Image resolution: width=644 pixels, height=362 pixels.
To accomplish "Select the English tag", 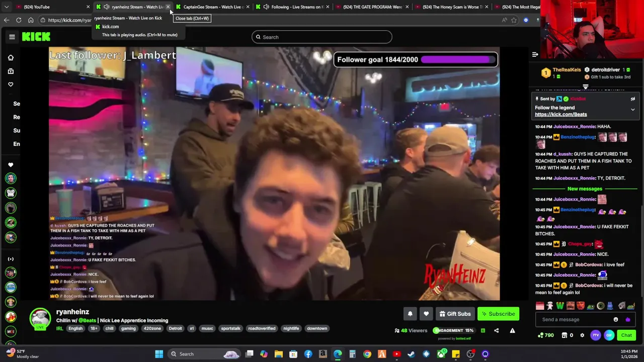I will 75,328.
